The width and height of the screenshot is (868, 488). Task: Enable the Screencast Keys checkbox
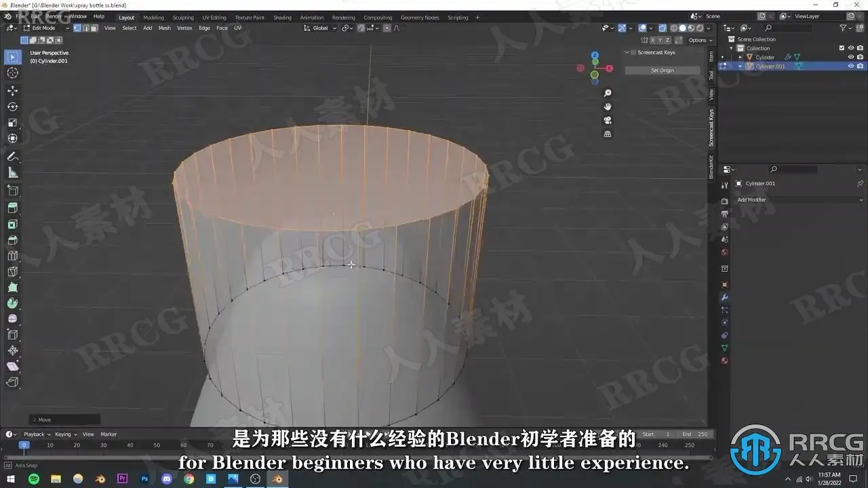pyautogui.click(x=633, y=53)
